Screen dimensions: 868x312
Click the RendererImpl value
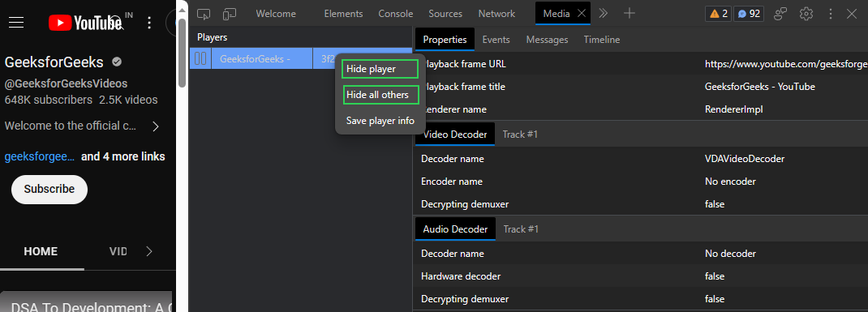click(x=733, y=109)
